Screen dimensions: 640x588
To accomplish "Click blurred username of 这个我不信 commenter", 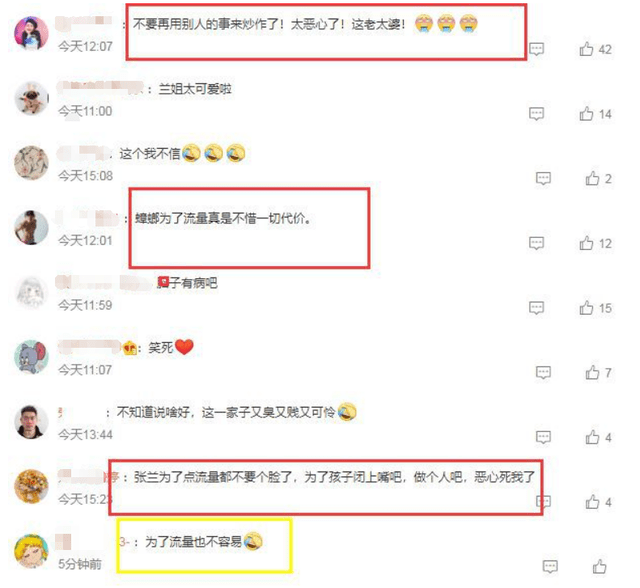I will pos(83,153).
